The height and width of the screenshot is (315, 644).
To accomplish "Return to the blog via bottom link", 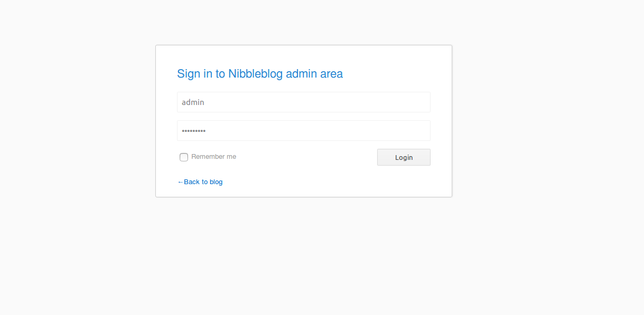I will tap(200, 182).
